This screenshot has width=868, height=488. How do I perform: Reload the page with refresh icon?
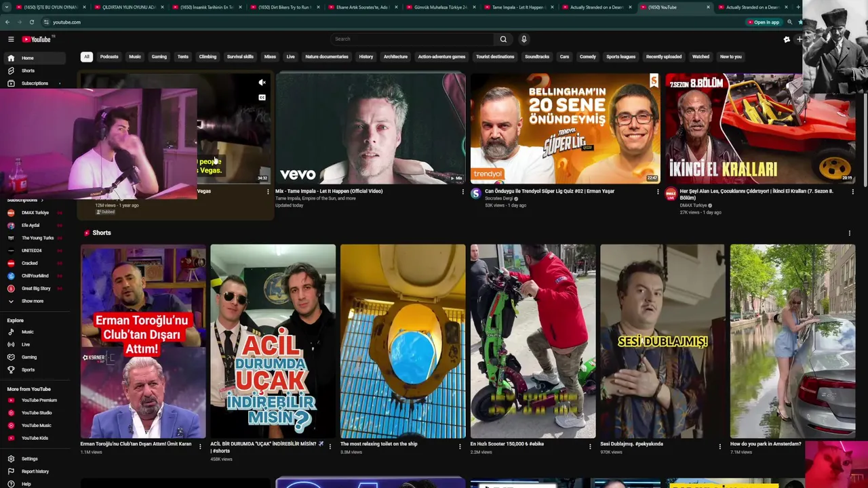[x=31, y=22]
